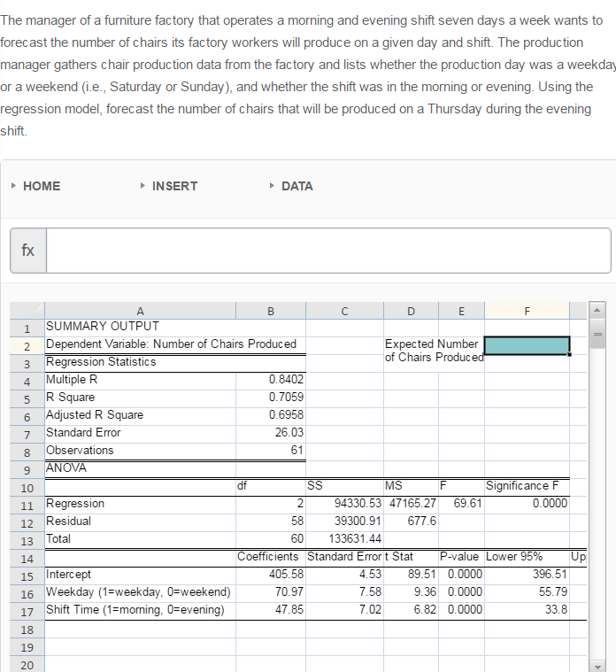Click the Shift Time coefficient cell 47.85
Image resolution: width=616 pixels, height=672 pixels.
coord(271,609)
